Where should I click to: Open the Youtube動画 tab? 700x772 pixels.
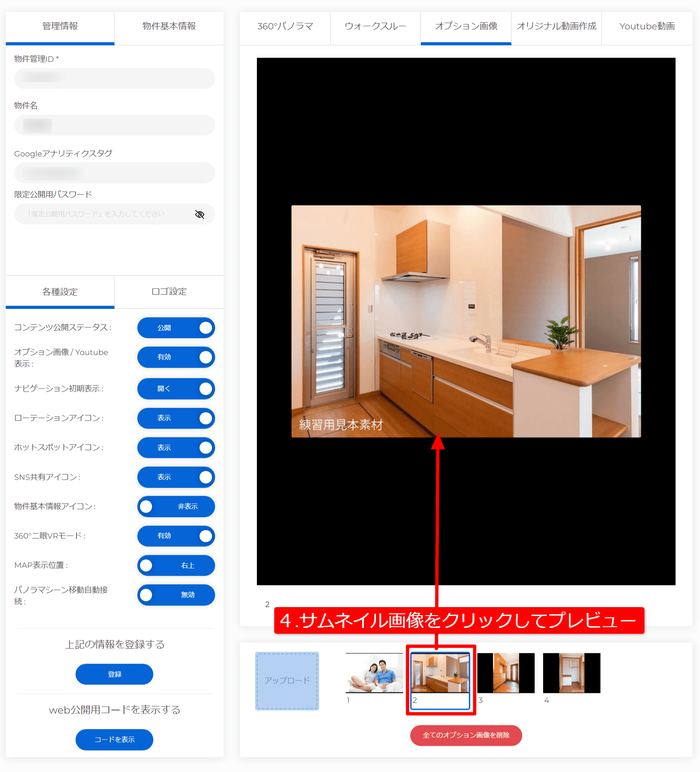click(x=647, y=27)
